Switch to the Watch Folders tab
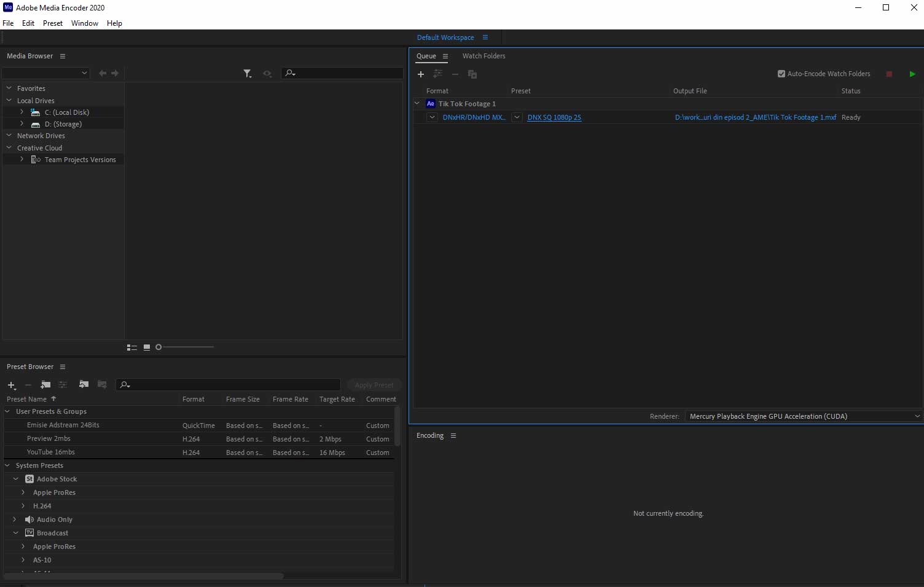 [484, 56]
